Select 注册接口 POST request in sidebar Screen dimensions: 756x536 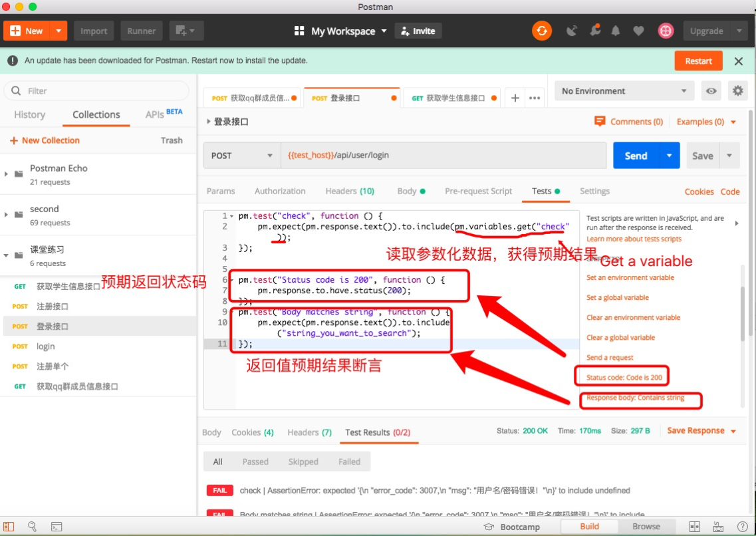[x=98, y=306]
